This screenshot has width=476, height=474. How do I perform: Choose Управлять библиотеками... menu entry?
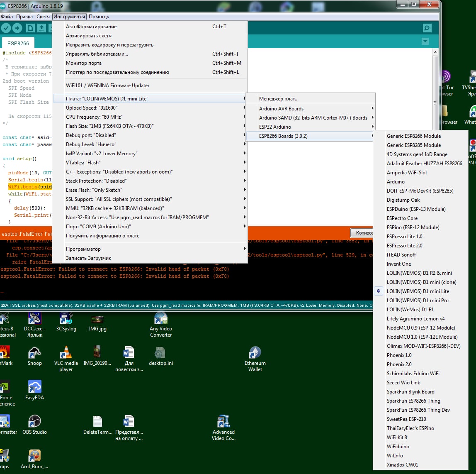(150, 54)
